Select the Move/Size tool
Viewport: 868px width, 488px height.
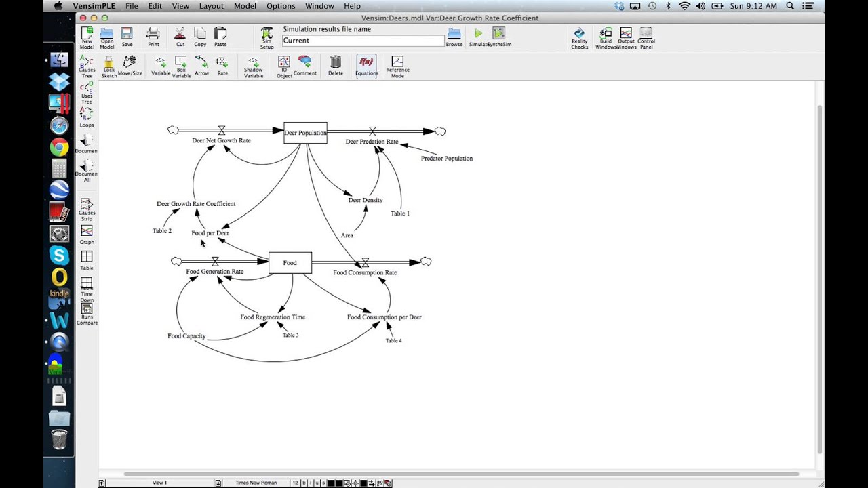(130, 65)
